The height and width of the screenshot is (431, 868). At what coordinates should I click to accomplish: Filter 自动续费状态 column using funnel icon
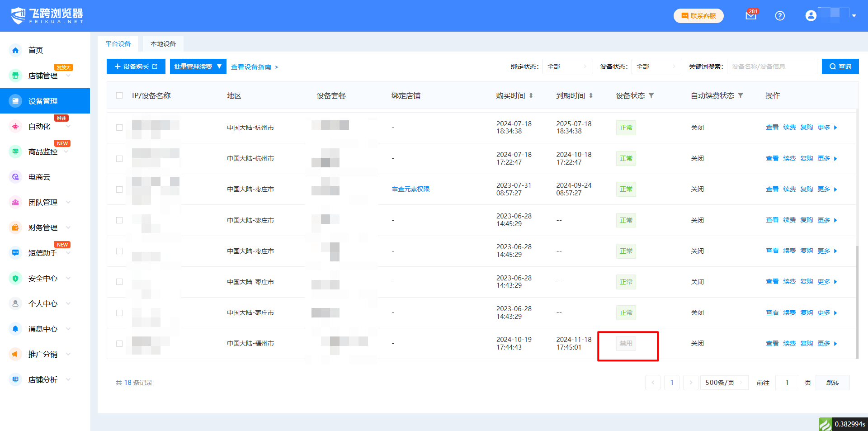(741, 96)
